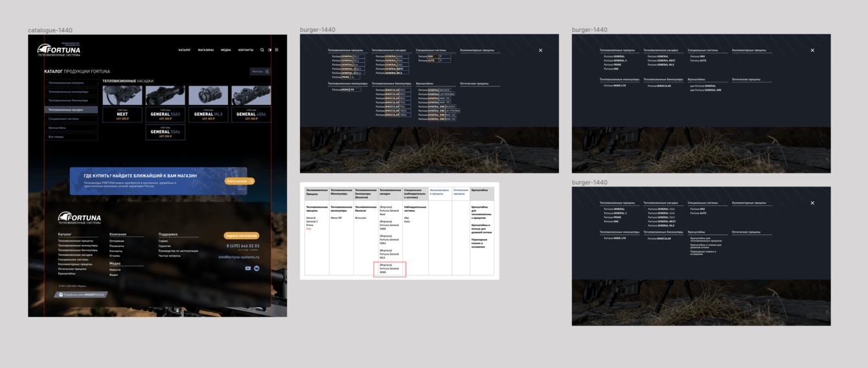Click the X in the bottom-right burger frame
This screenshot has width=868, height=368.
[812, 203]
